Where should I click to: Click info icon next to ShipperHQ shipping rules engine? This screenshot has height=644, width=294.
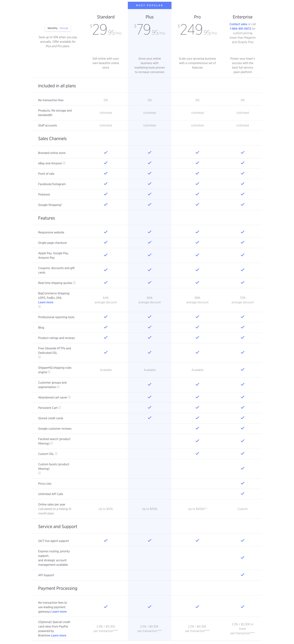click(x=49, y=372)
